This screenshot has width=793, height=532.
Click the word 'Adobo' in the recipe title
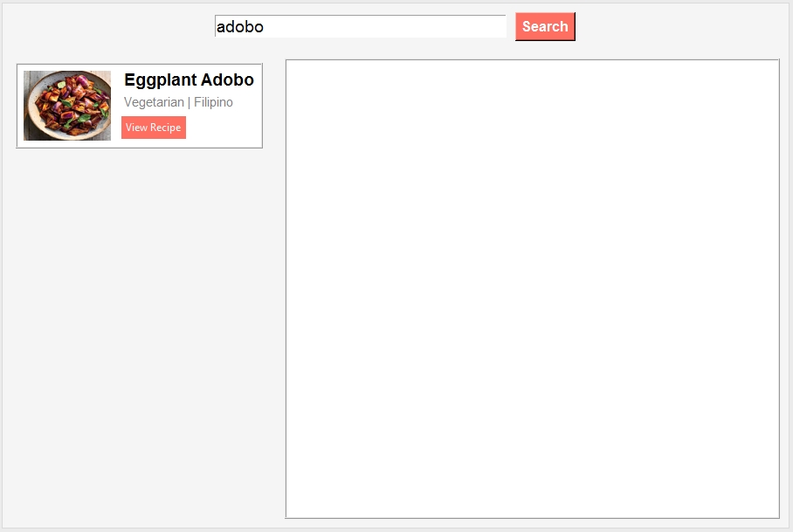click(x=227, y=79)
